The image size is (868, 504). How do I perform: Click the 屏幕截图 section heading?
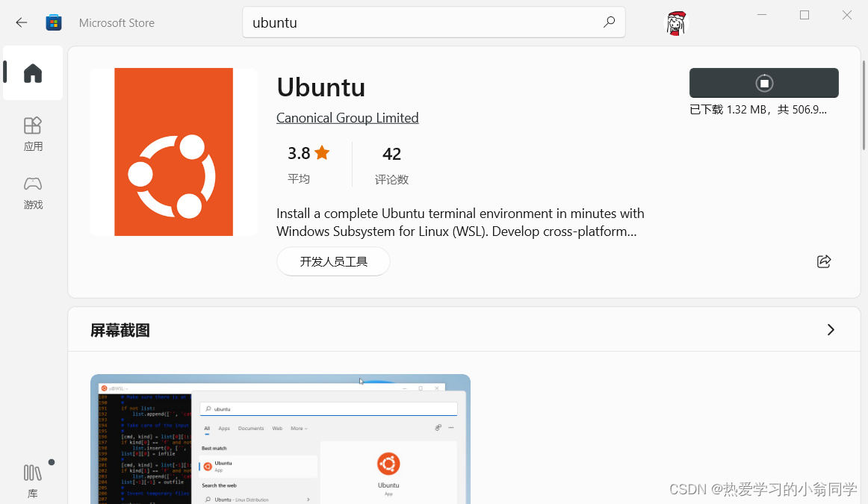coord(120,330)
